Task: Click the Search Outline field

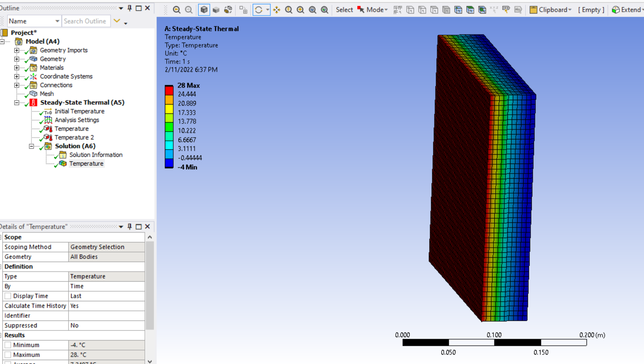Action: [86, 21]
